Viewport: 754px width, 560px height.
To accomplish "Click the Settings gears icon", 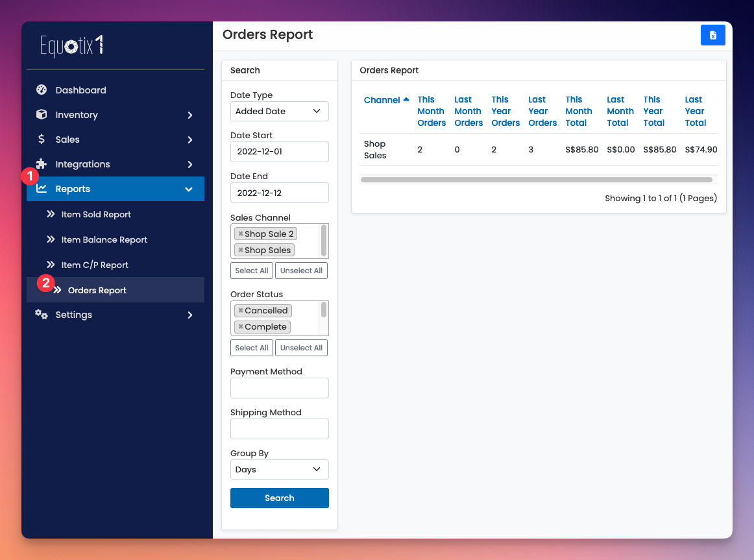I will (42, 314).
